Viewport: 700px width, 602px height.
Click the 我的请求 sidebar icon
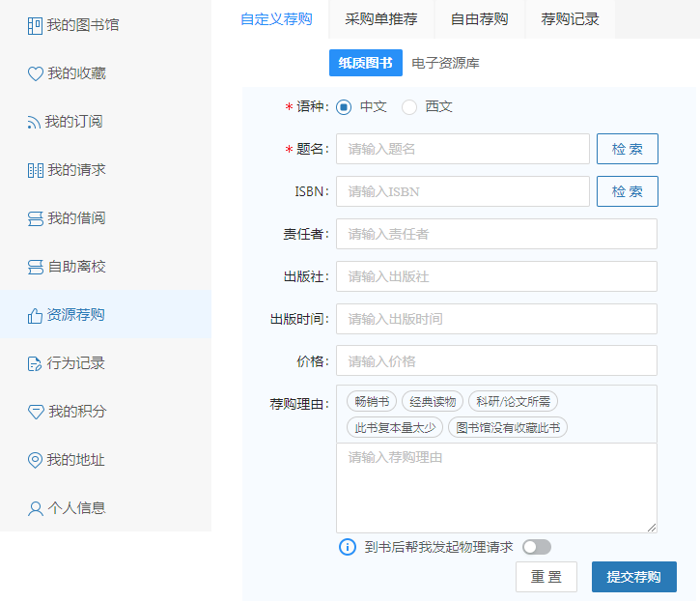click(x=36, y=170)
